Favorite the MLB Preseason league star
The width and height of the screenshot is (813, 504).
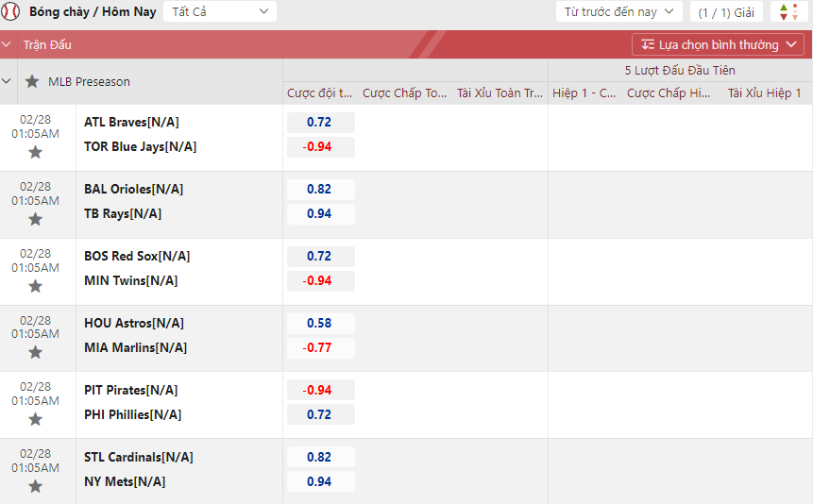tap(33, 82)
